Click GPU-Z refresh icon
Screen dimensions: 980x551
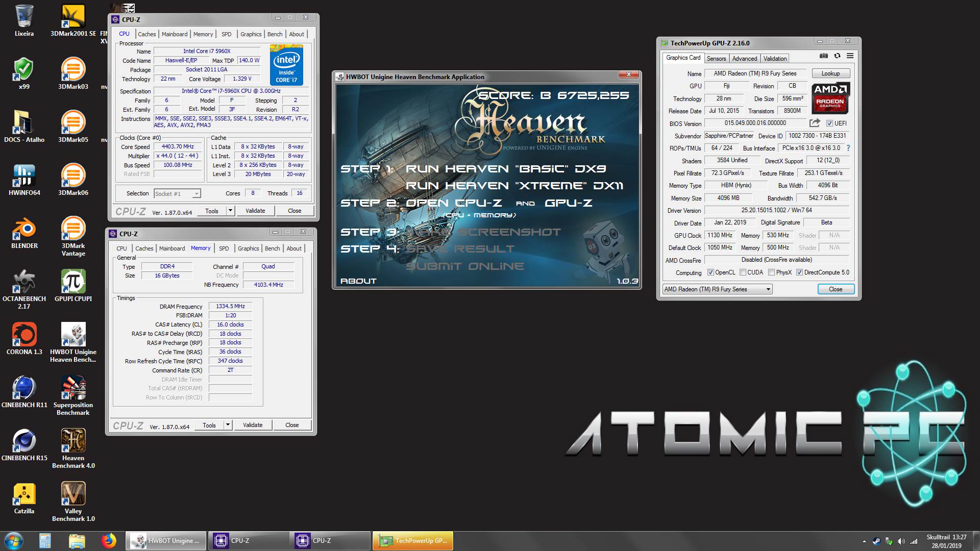[x=837, y=56]
